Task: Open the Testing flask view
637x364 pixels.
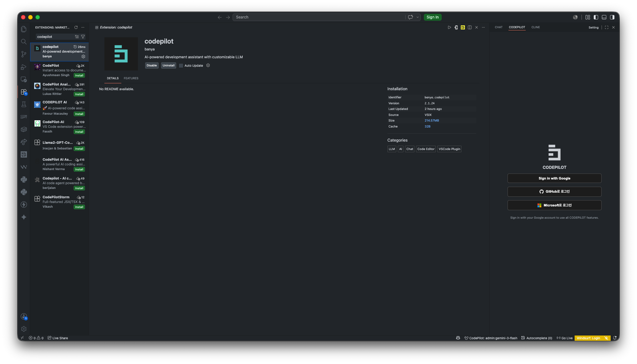Action: click(24, 104)
